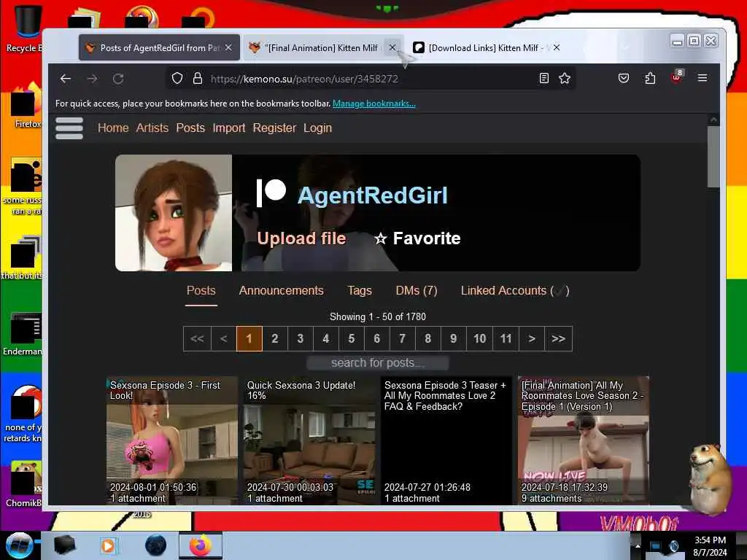The height and width of the screenshot is (560, 747).
Task: Click the Favorite star button
Action: (x=417, y=238)
